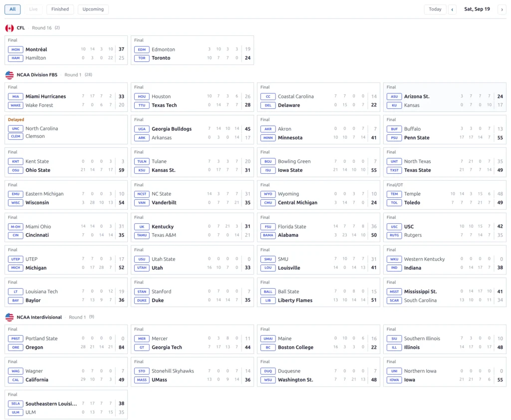Select Baylor team name
511x420 pixels.
[x=33, y=300]
